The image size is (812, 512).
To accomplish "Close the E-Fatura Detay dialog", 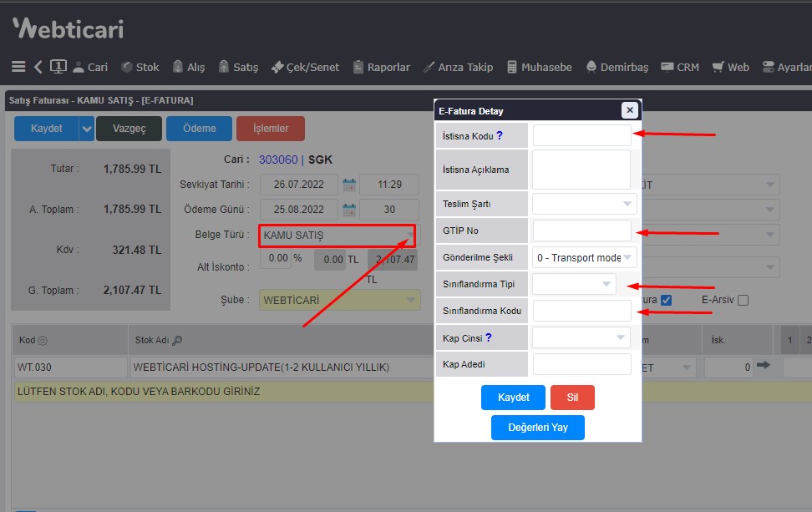I will tap(630, 110).
